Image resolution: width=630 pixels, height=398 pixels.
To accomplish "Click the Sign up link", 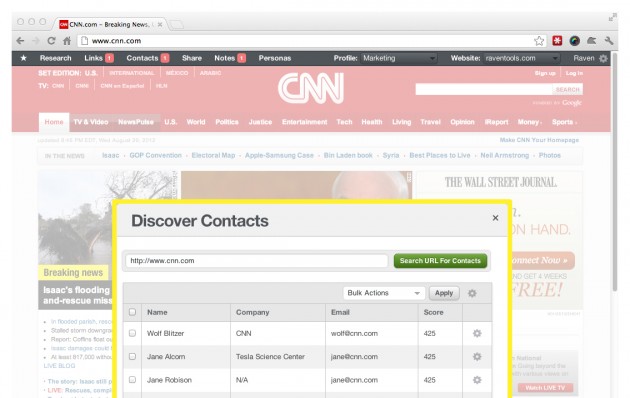I will [x=545, y=73].
